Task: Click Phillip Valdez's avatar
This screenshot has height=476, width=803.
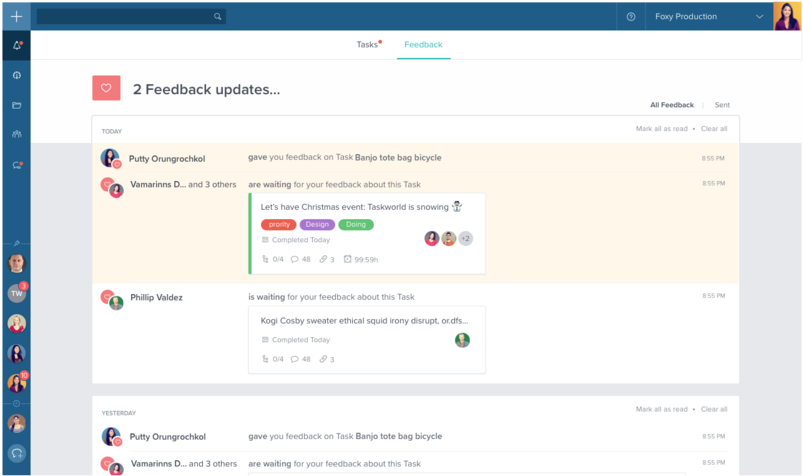Action: (116, 302)
